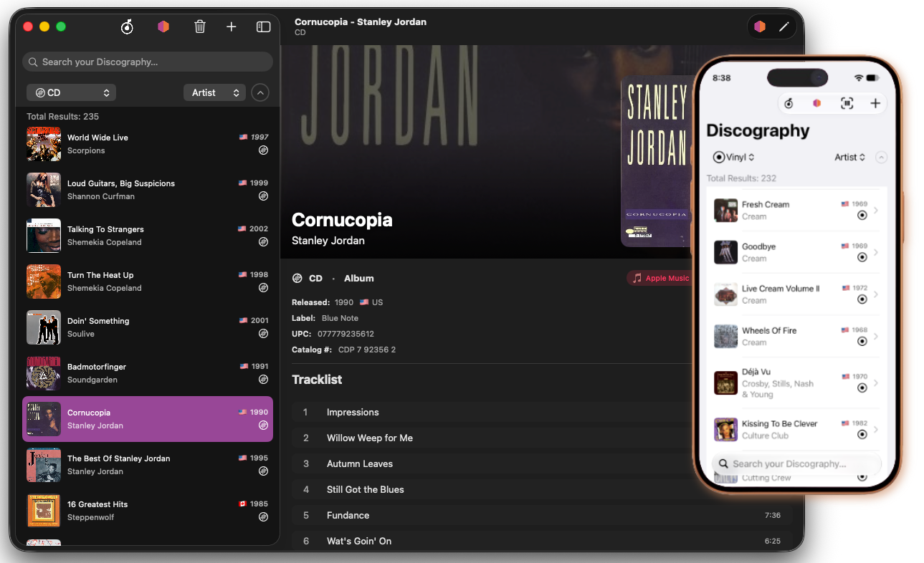Toggle the sort direction arrow in the Mac sidebar

(x=260, y=92)
